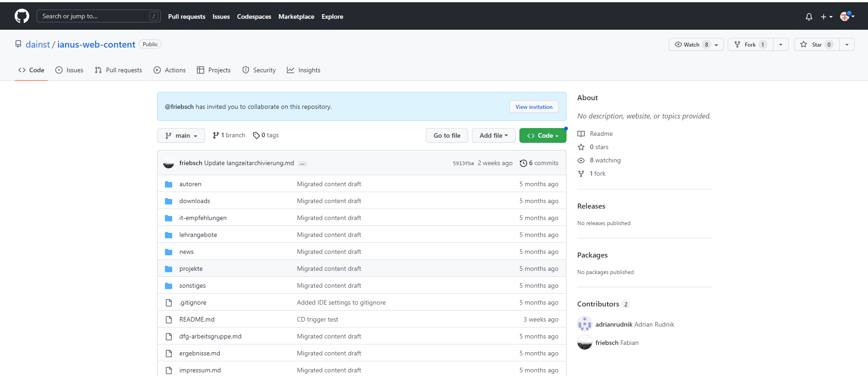The width and height of the screenshot is (868, 376).
Task: Expand the Star lists dropdown
Action: (847, 44)
